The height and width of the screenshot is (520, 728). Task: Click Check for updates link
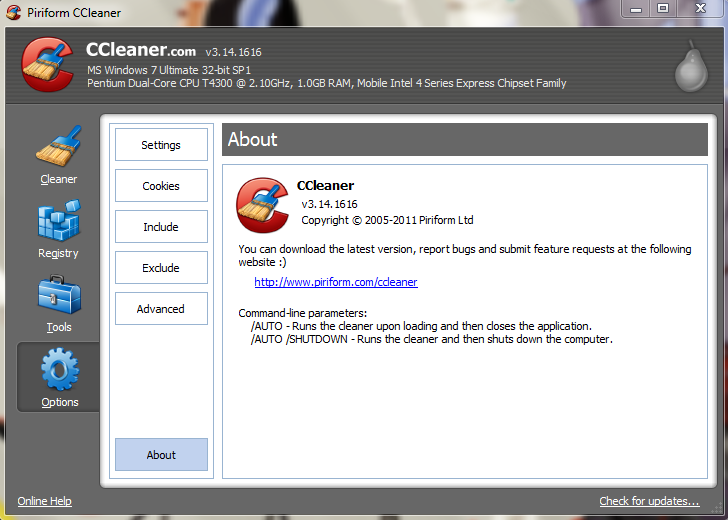pos(649,501)
